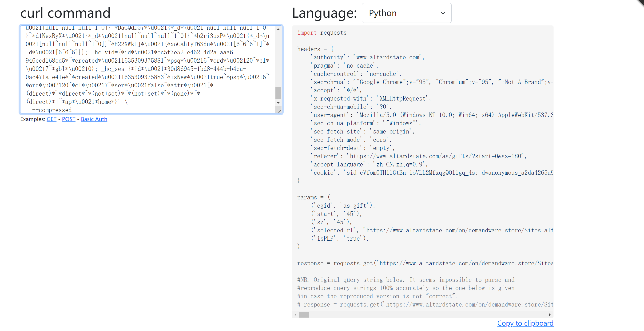Viewport: 644px width, 331px height.
Task: Click the 'curl command' heading
Action: pyautogui.click(x=65, y=13)
